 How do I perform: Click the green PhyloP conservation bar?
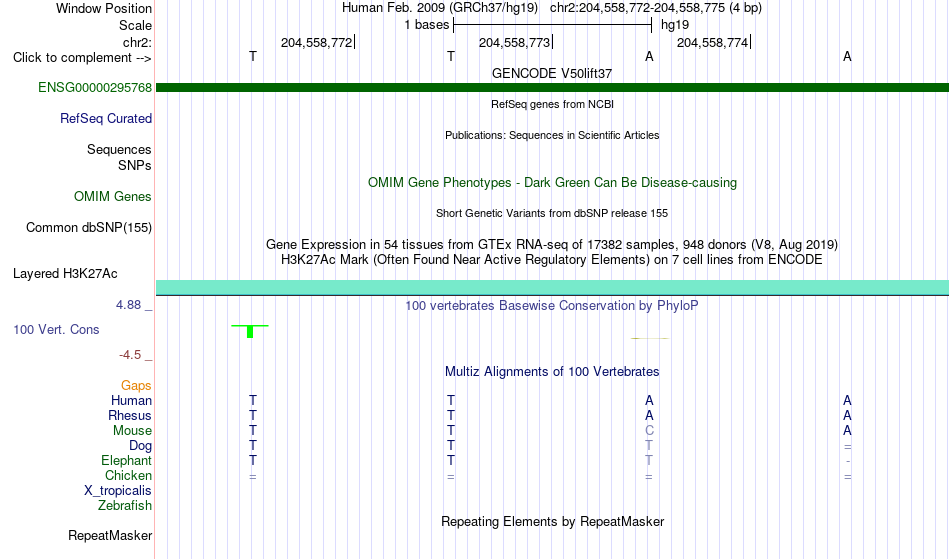250,331
